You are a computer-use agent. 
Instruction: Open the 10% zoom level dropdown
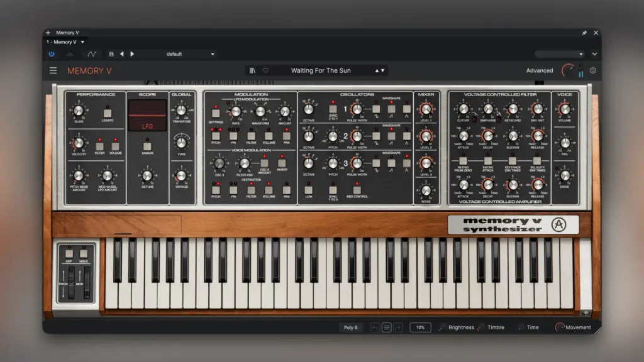tap(420, 327)
